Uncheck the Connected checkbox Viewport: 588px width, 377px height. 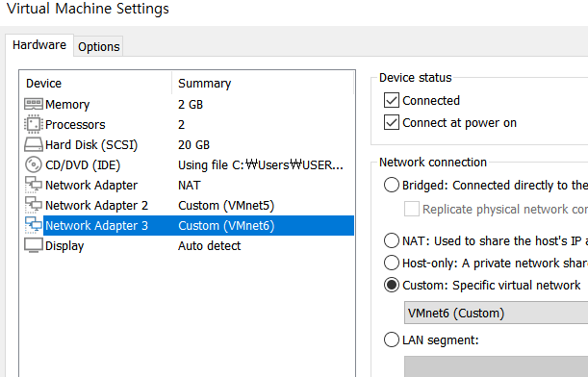(x=392, y=100)
